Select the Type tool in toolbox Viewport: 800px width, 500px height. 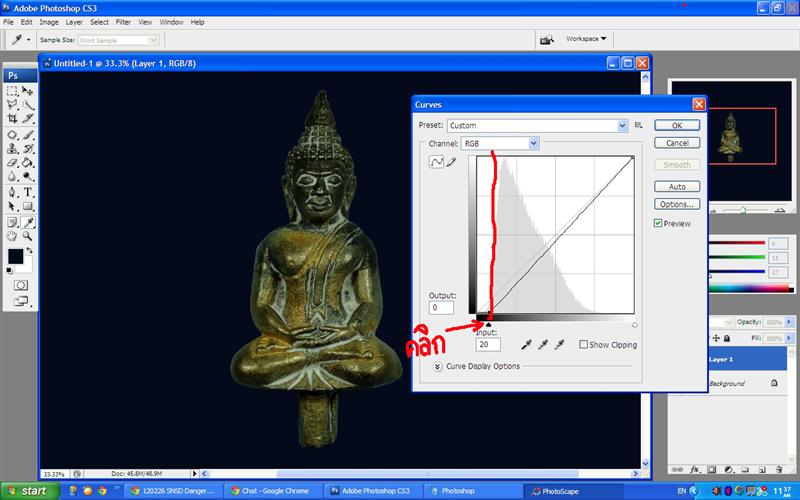(28, 192)
